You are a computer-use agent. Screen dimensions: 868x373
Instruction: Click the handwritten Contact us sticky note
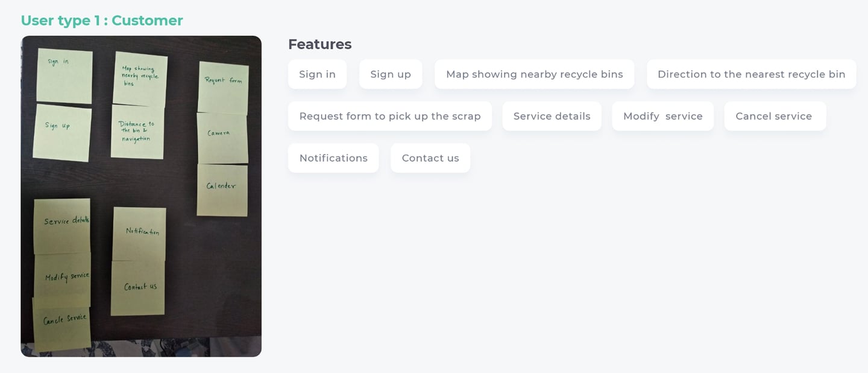point(138,288)
